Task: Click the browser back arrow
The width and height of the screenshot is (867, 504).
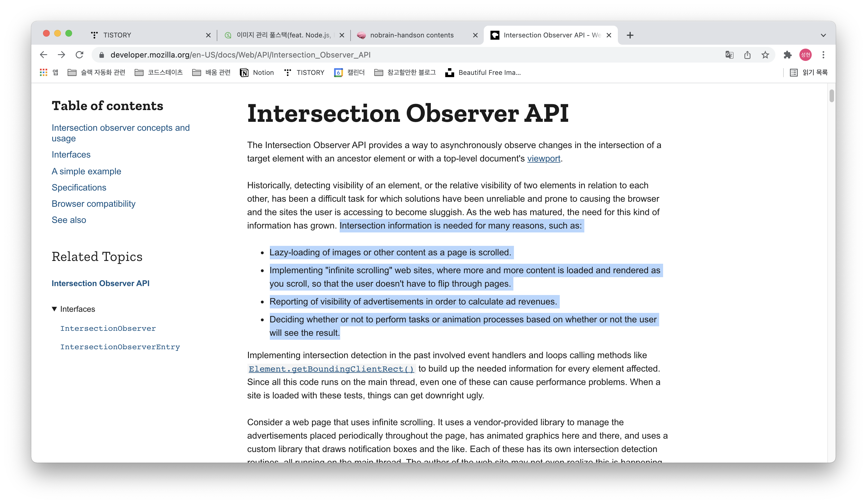Action: click(x=44, y=55)
